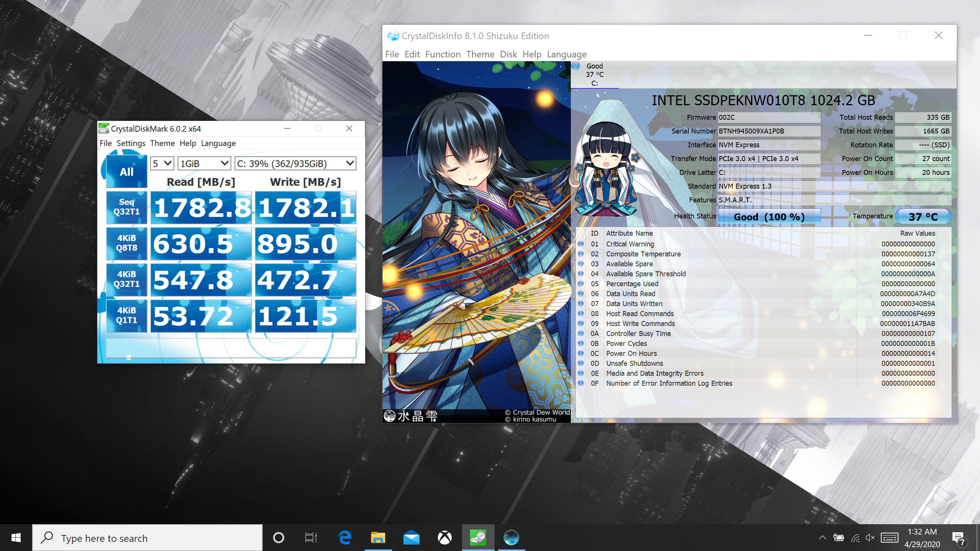Click the Good (100 %) health status button

pos(769,217)
